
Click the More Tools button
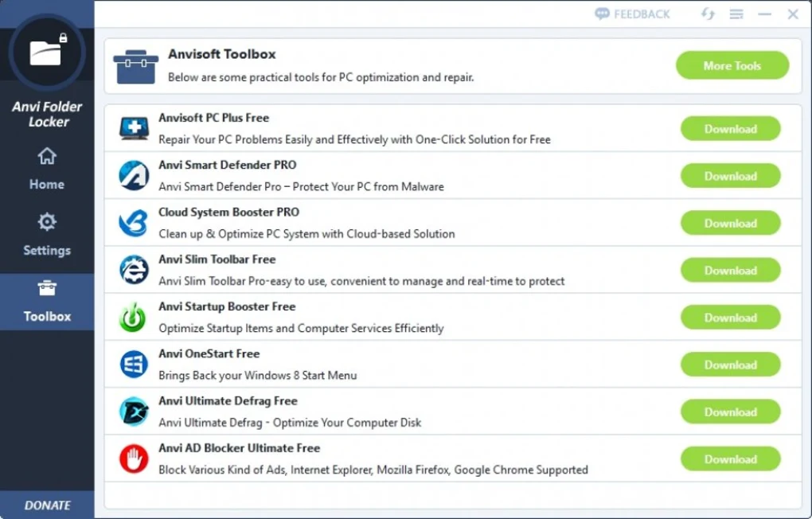coord(731,65)
